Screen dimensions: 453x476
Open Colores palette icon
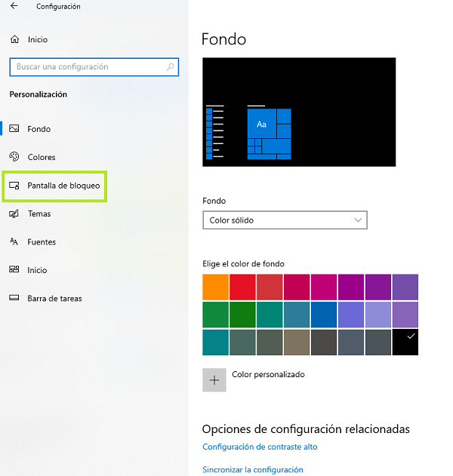(x=14, y=157)
